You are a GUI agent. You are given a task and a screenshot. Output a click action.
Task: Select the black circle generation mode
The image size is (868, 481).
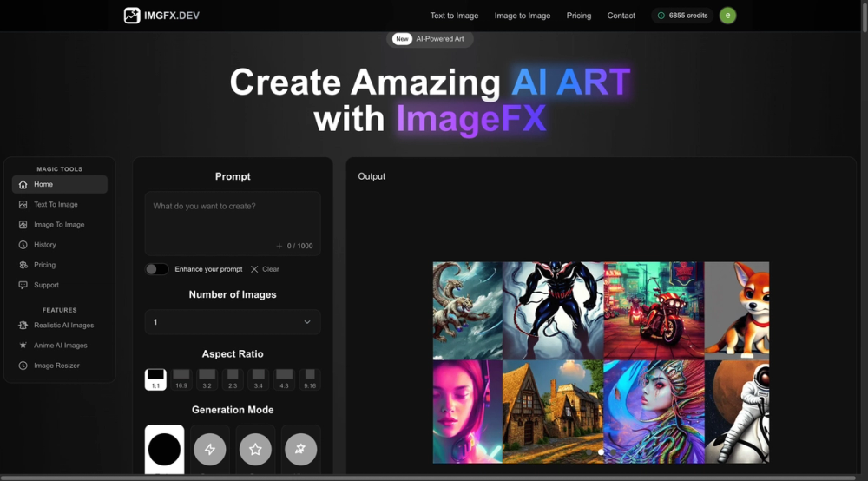pyautogui.click(x=164, y=449)
